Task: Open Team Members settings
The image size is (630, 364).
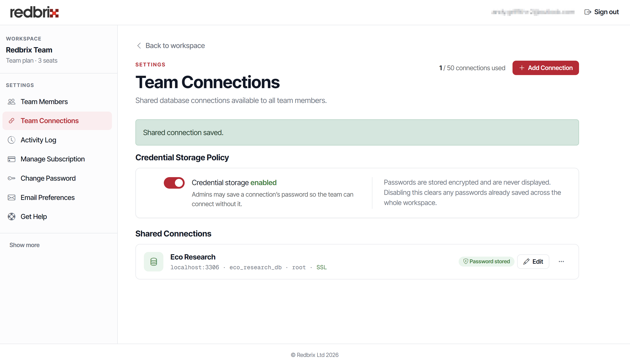Action: click(x=57, y=102)
